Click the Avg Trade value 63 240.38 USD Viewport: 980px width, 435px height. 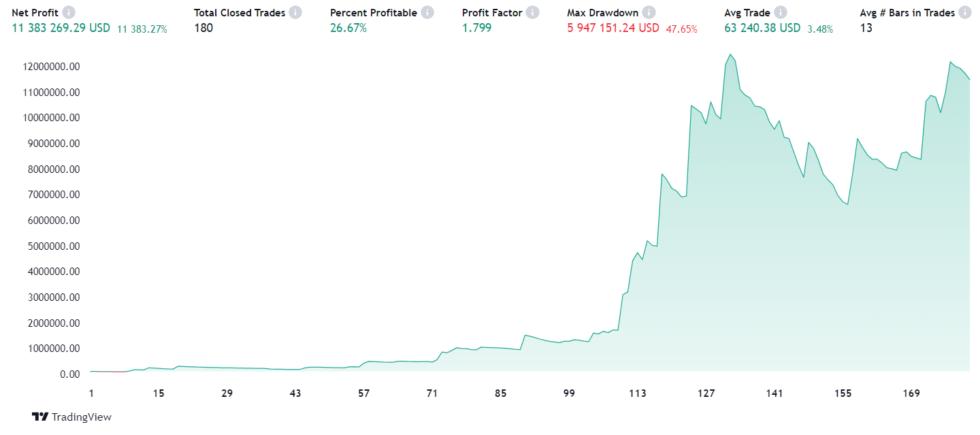point(762,28)
